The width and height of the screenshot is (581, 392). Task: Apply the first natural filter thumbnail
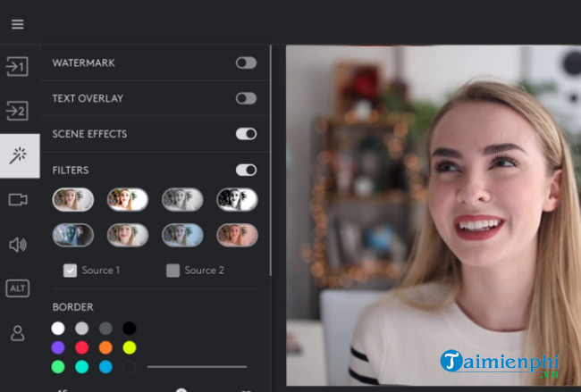73,199
